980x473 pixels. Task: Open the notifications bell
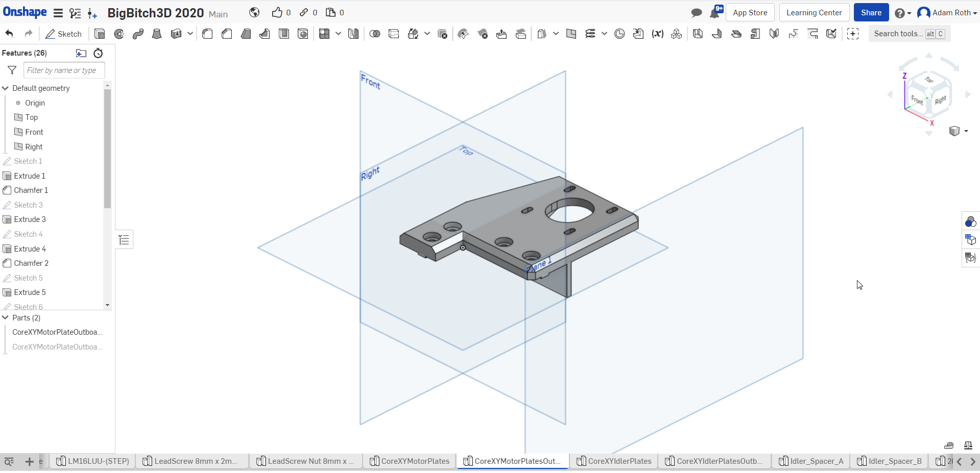716,12
